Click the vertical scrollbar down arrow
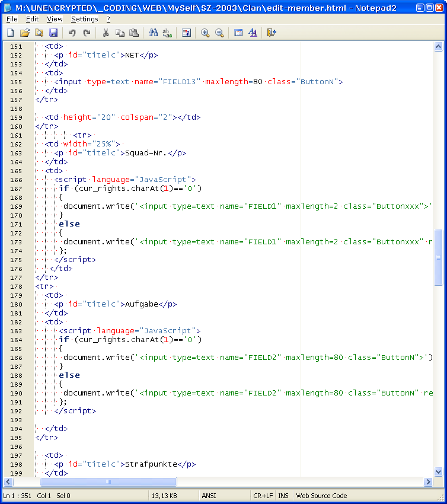The width and height of the screenshot is (447, 504). coord(438,471)
